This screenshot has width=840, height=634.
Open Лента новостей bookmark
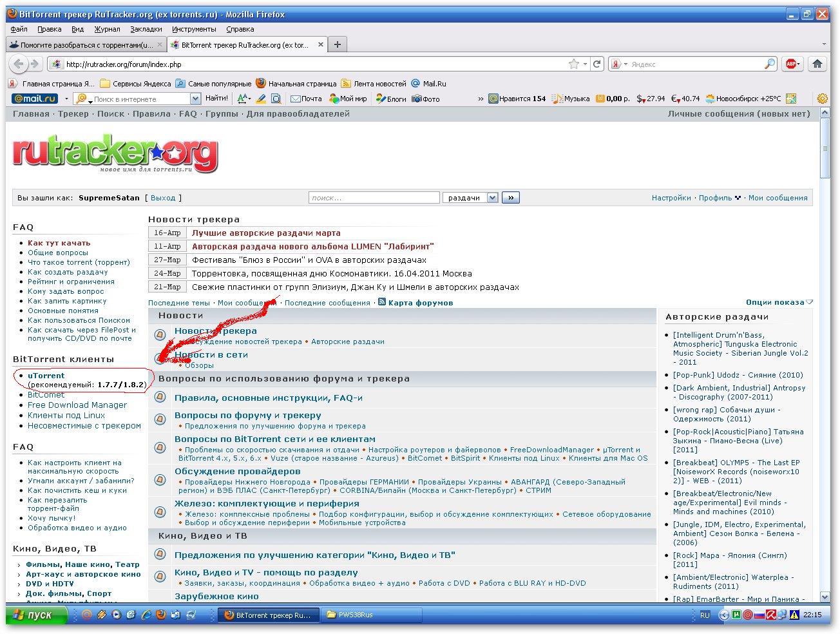coord(374,83)
